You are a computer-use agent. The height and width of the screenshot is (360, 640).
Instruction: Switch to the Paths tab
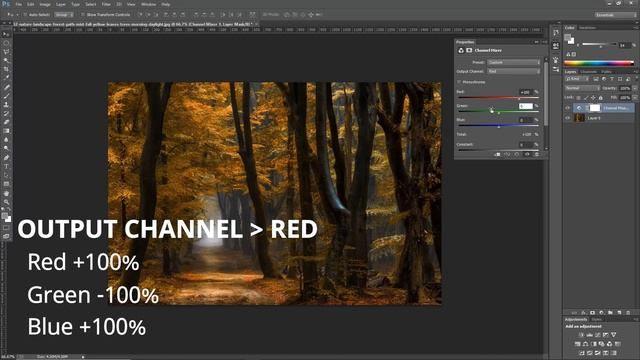tap(606, 72)
